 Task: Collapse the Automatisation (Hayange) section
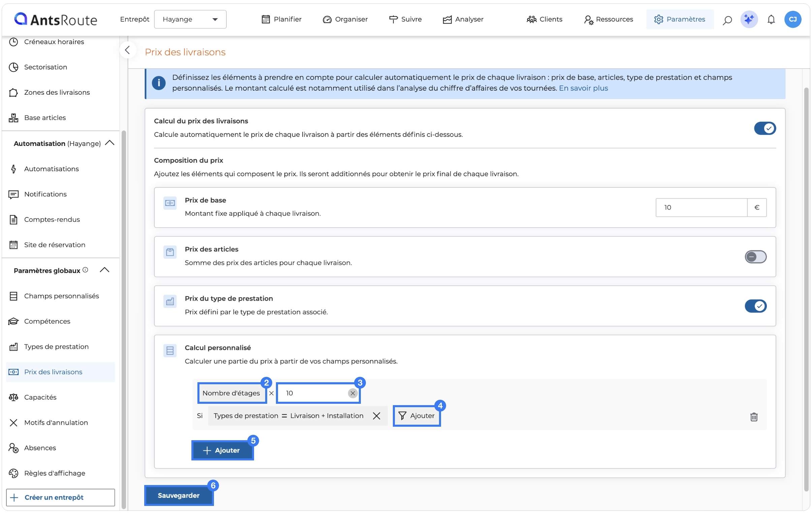click(x=110, y=143)
